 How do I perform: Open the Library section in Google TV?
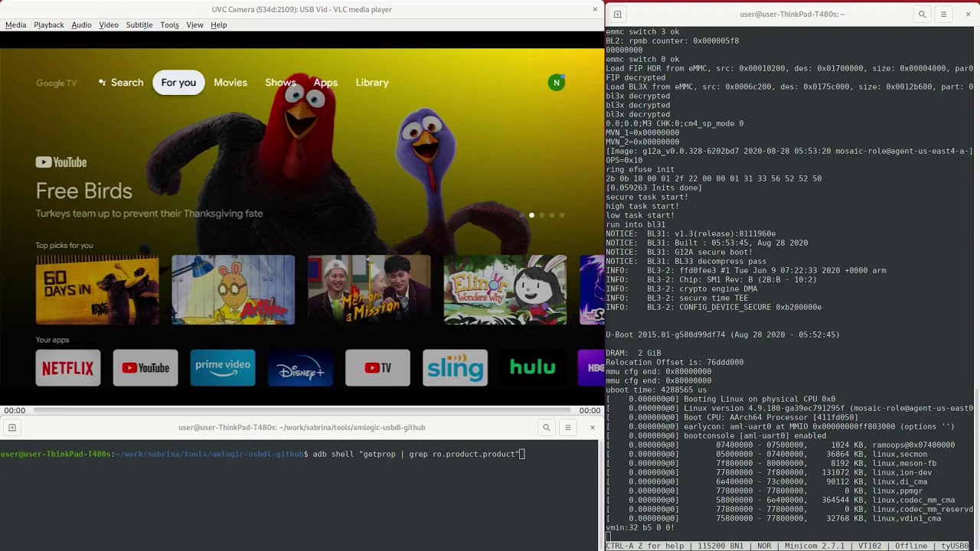click(372, 82)
